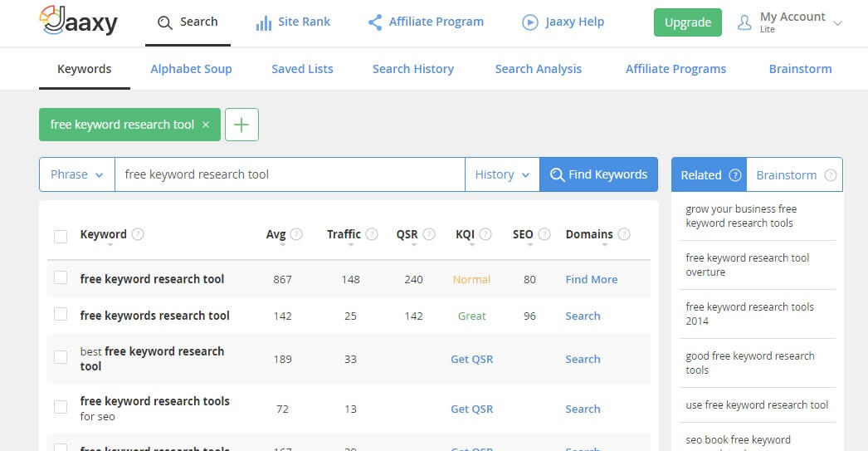Screen dimensions: 868x451
Task: Sort by the SEO column
Action: [x=529, y=244]
